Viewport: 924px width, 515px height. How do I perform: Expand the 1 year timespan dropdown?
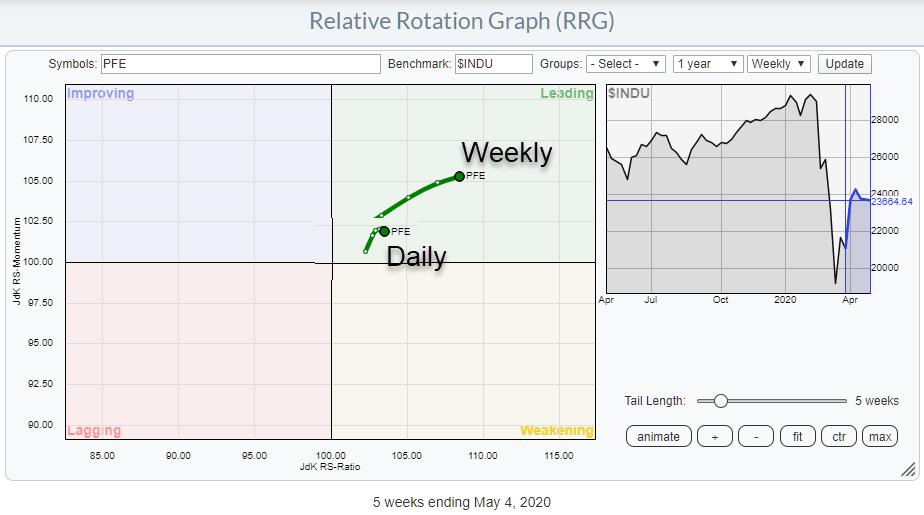click(708, 64)
